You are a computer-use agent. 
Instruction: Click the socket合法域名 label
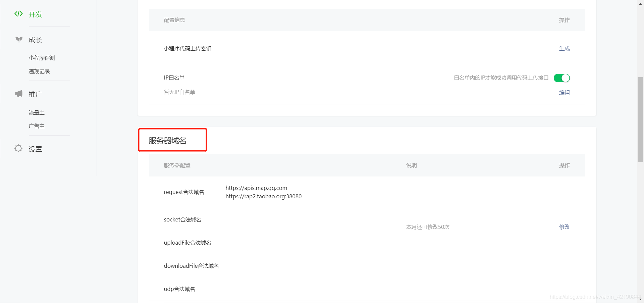pyautogui.click(x=182, y=219)
